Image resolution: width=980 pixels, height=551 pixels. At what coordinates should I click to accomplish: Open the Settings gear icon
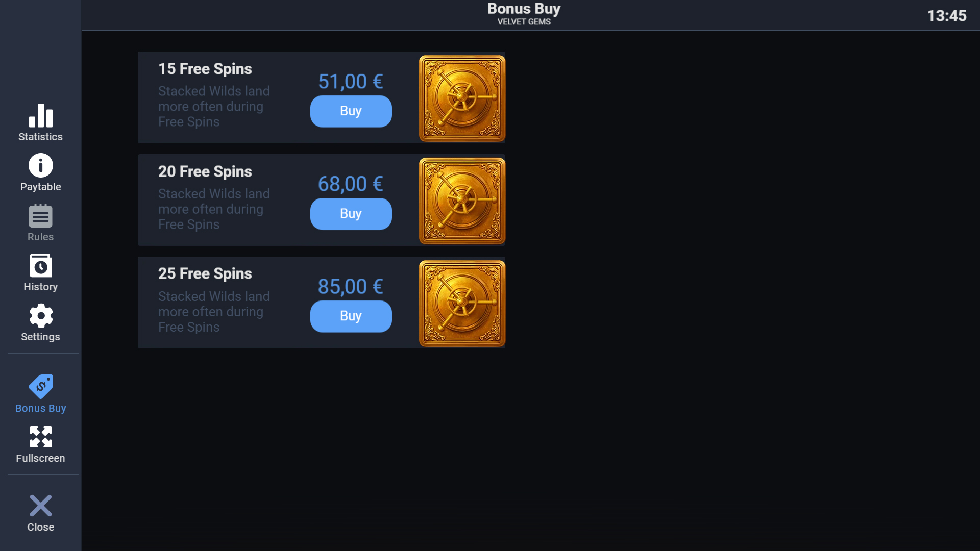[x=41, y=316]
